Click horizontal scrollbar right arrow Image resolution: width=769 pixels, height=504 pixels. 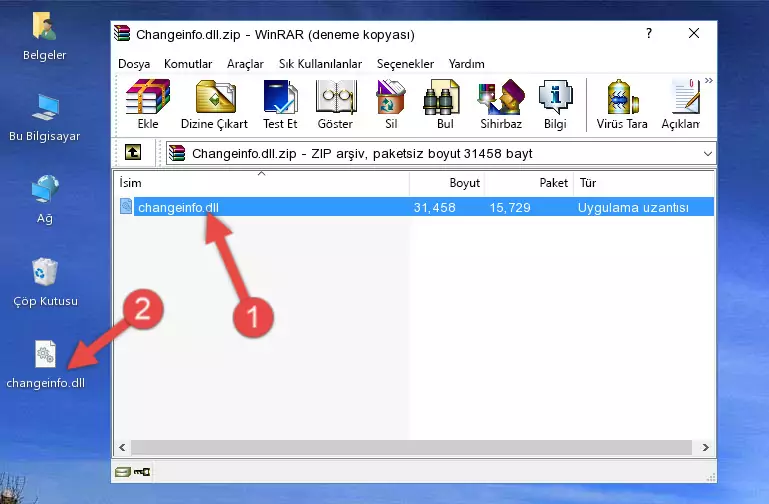click(705, 447)
